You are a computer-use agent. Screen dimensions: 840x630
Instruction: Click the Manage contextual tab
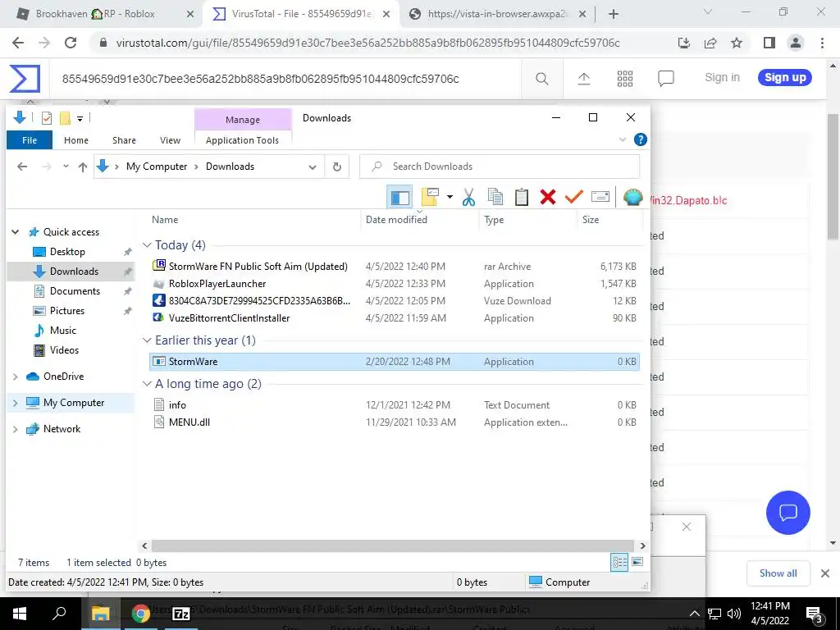[x=243, y=120]
